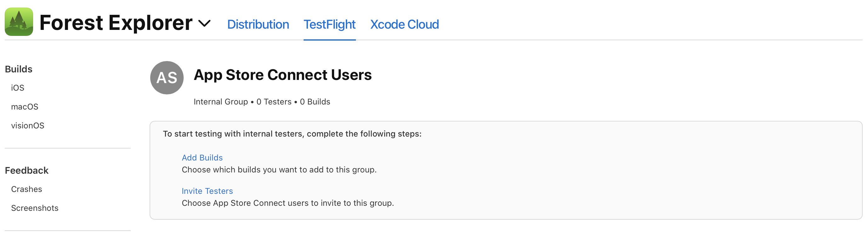
Task: Click the AS group avatar
Action: pos(167,77)
